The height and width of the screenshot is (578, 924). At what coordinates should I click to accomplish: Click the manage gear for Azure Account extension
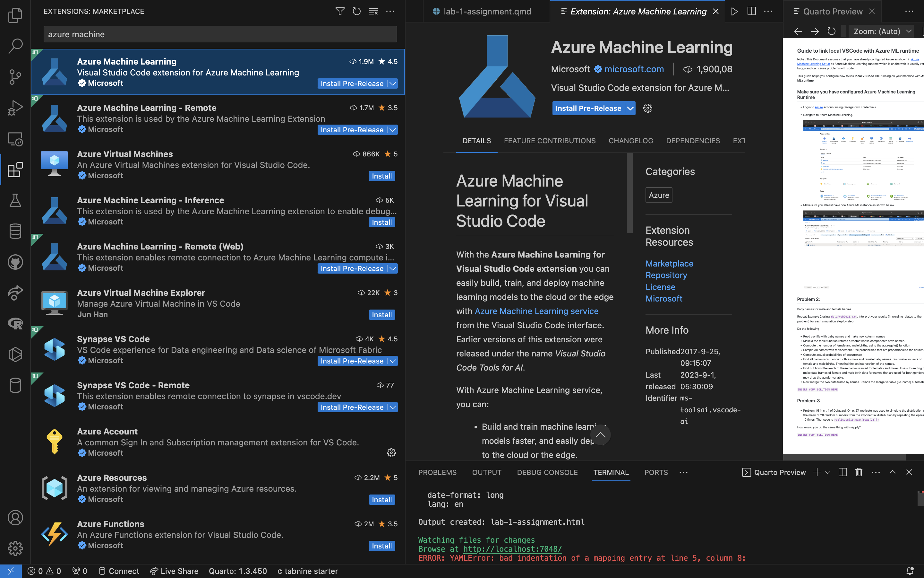click(x=391, y=453)
